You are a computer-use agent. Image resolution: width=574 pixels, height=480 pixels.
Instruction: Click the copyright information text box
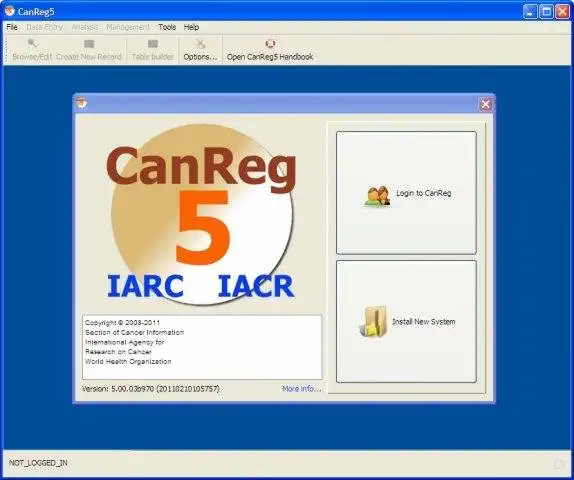(202, 347)
